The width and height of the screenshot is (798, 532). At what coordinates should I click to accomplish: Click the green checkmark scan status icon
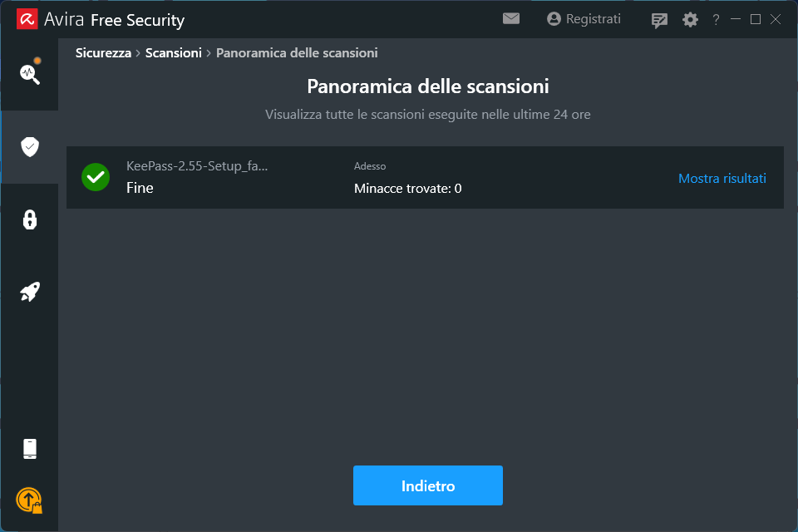point(96,177)
